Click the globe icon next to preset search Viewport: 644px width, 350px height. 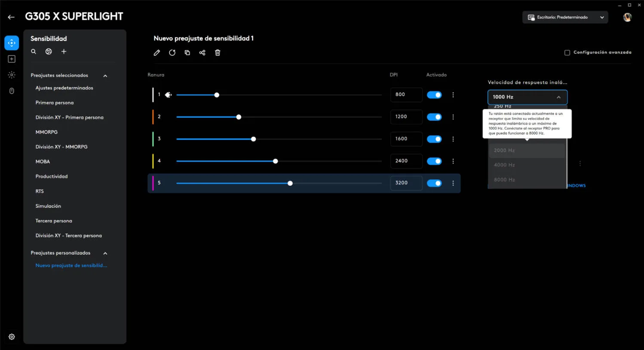[49, 52]
